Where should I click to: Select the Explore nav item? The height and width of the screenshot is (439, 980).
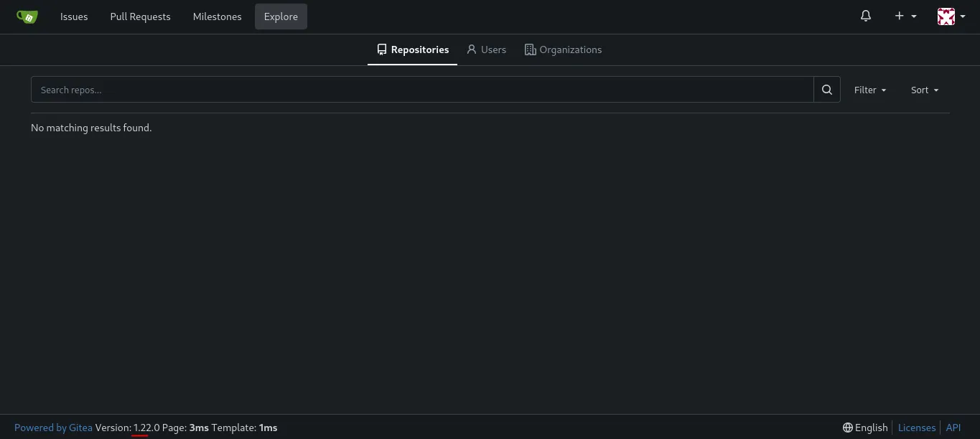(281, 16)
